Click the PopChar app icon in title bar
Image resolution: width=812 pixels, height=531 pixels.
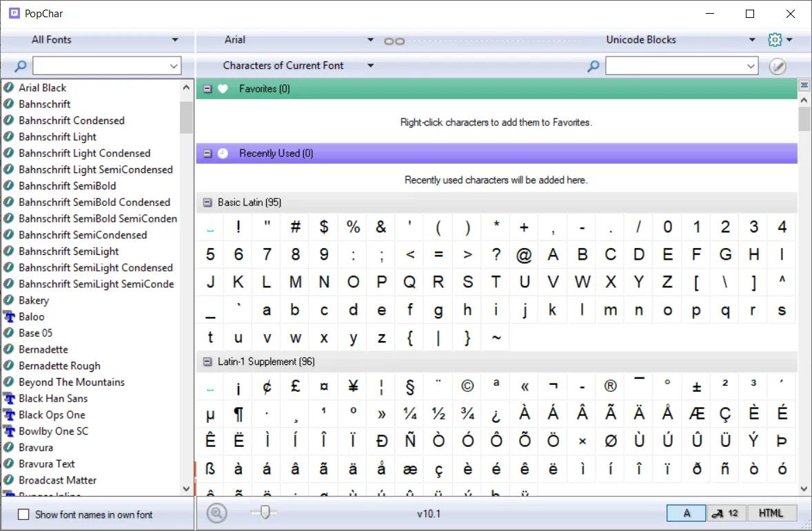pyautogui.click(x=14, y=14)
